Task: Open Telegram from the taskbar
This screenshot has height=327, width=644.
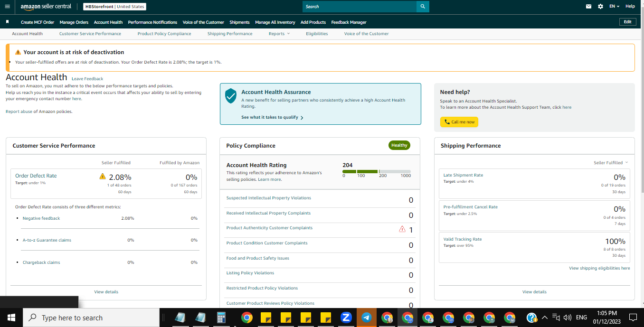Action: (x=366, y=318)
